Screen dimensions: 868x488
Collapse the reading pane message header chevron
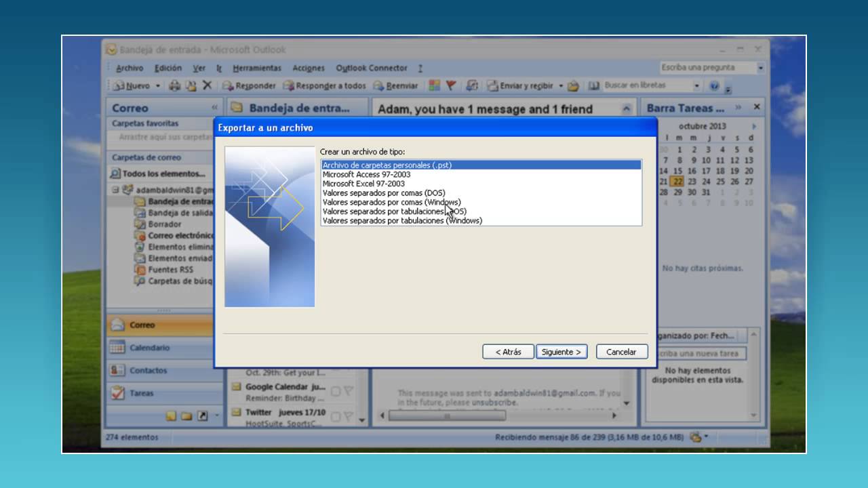627,108
